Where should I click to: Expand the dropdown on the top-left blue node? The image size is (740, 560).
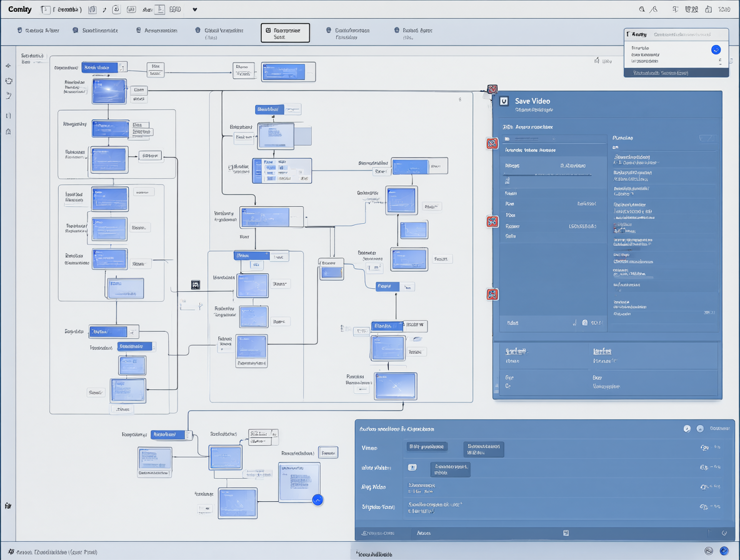click(122, 67)
